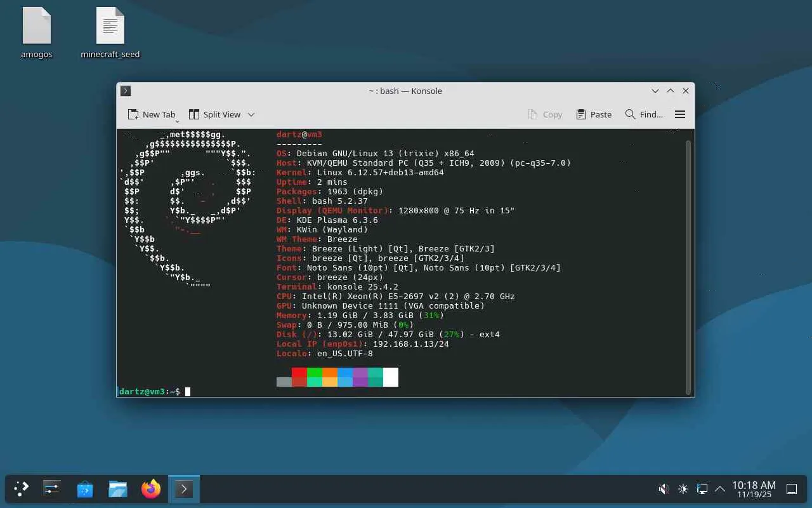The image size is (812, 508).
Task: Click the "Shell: bash 5.2.37" line
Action: (322, 201)
